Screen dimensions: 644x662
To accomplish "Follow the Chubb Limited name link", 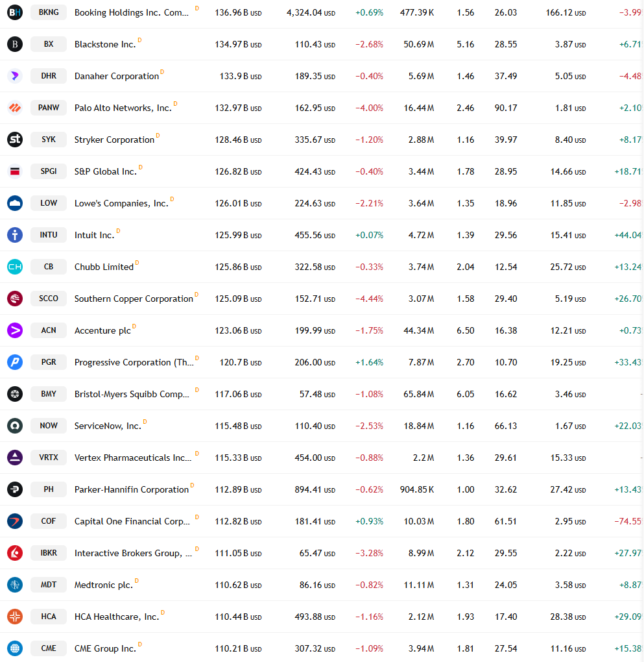I will (104, 267).
